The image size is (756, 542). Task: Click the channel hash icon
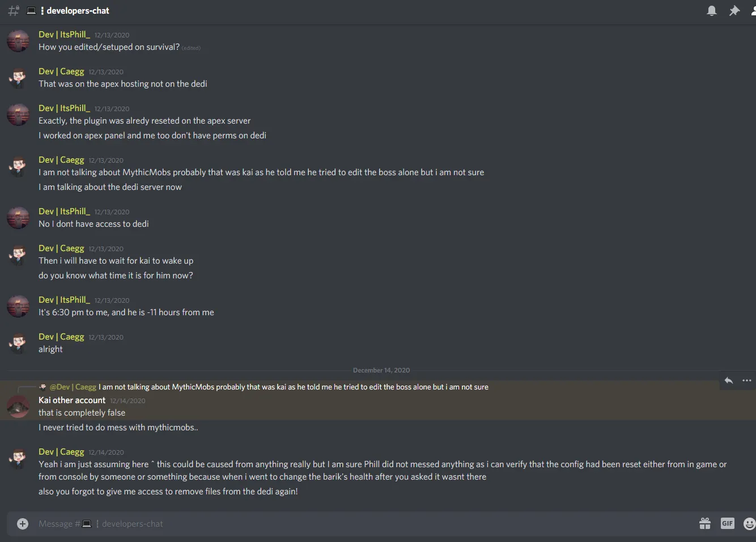pos(14,11)
